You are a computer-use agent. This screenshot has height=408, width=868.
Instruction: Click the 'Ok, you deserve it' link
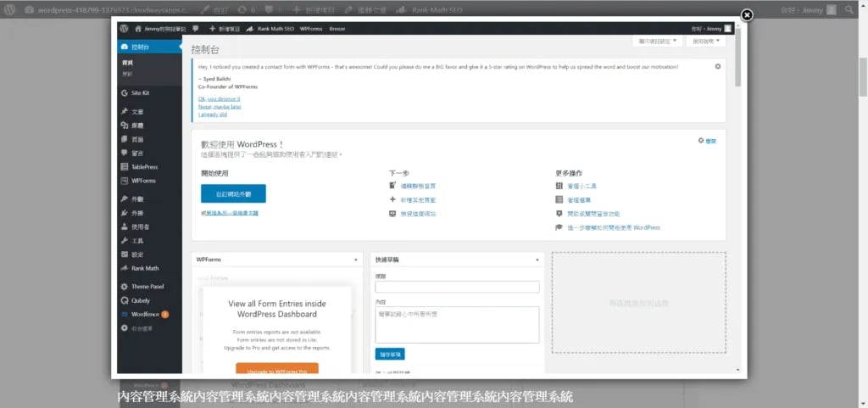click(220, 98)
